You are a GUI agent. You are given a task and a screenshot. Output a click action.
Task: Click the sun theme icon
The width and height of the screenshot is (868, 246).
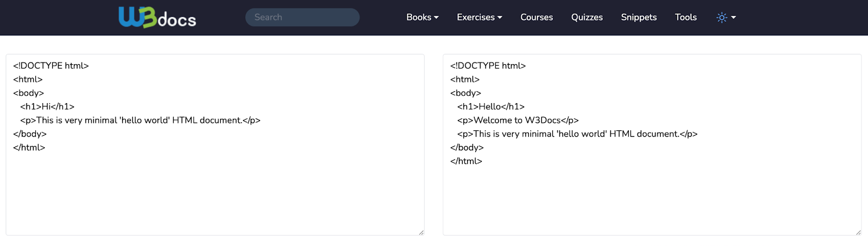pos(721,17)
